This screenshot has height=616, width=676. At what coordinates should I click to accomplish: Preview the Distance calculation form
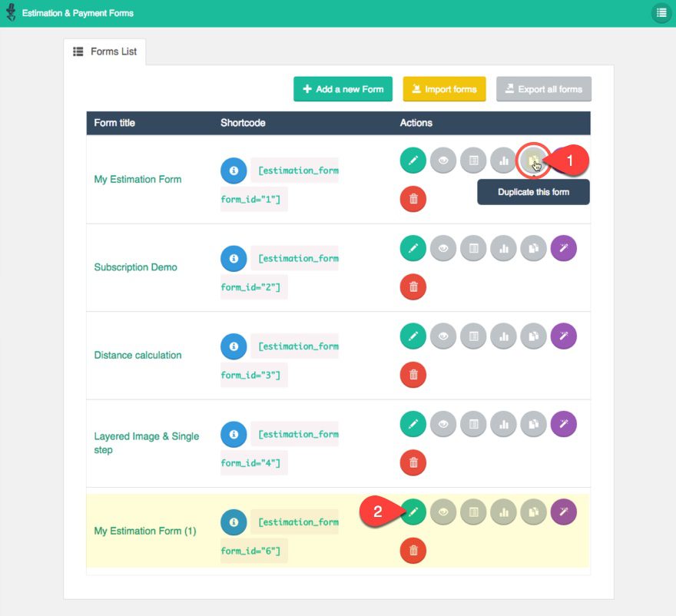click(x=442, y=336)
